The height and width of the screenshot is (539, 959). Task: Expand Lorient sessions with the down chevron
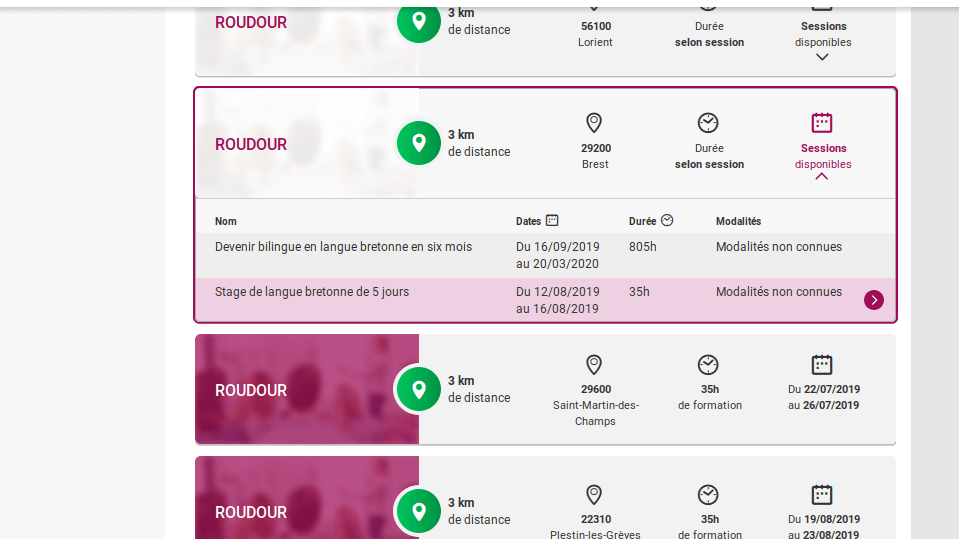822,57
